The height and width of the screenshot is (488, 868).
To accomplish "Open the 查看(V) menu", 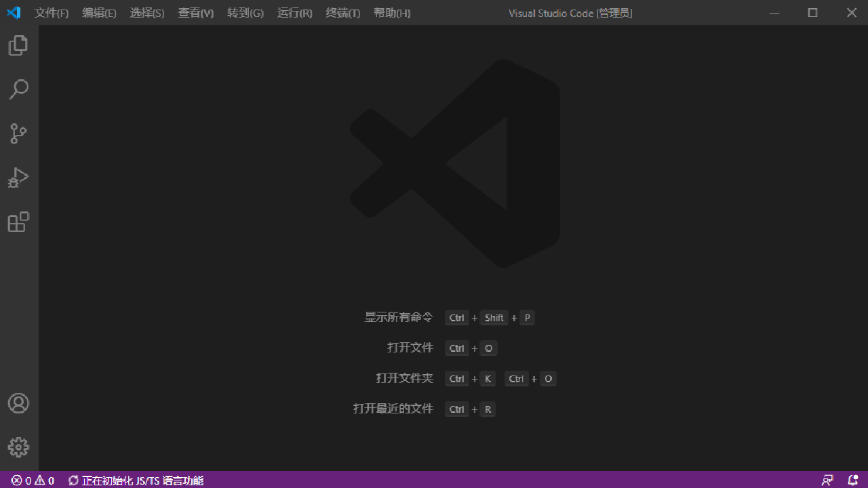I will (x=196, y=13).
